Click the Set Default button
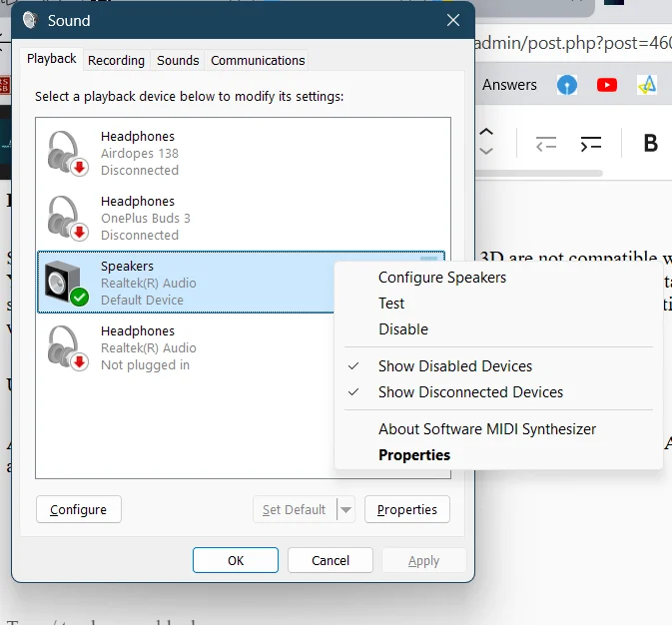This screenshot has height=625, width=672. pyautogui.click(x=294, y=510)
